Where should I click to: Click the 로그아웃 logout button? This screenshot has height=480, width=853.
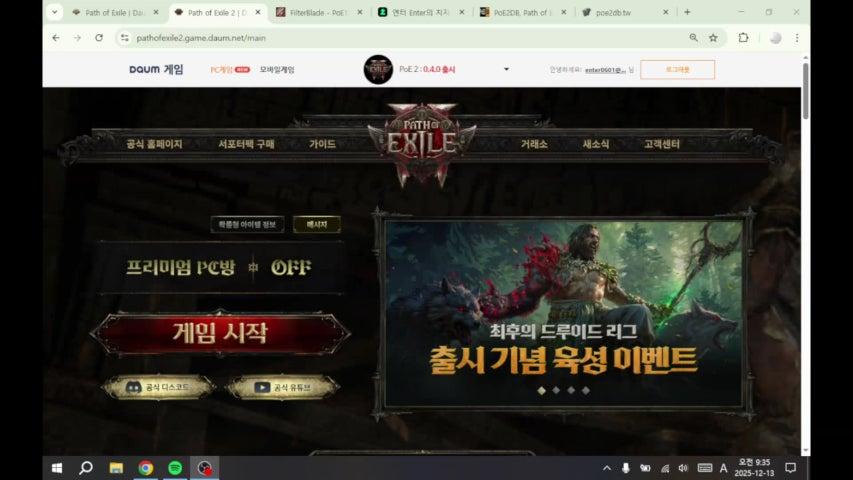tap(677, 70)
